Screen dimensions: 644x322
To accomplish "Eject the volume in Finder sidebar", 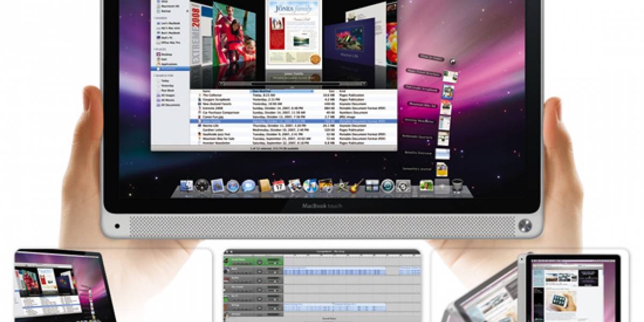I will (187, 11).
